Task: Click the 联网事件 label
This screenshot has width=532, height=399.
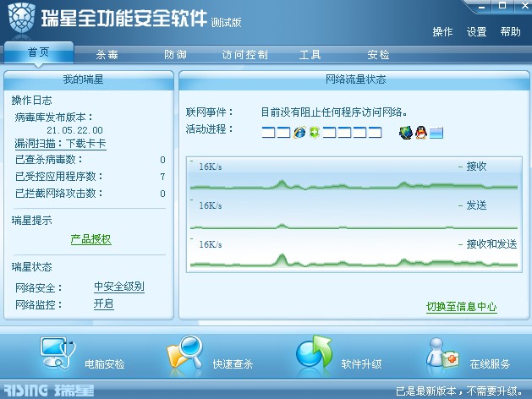Action: click(210, 112)
